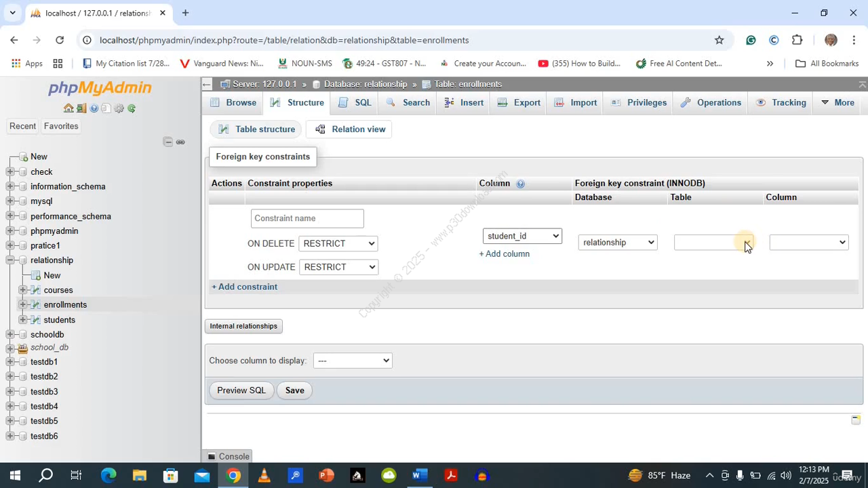Click the + Add constraint link

click(x=244, y=287)
